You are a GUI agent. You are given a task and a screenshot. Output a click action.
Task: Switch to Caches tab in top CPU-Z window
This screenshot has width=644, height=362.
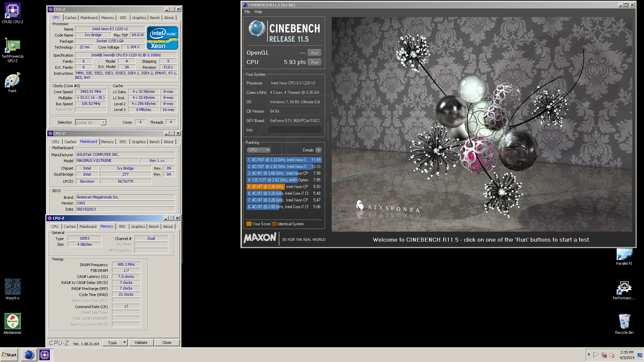[x=70, y=18]
